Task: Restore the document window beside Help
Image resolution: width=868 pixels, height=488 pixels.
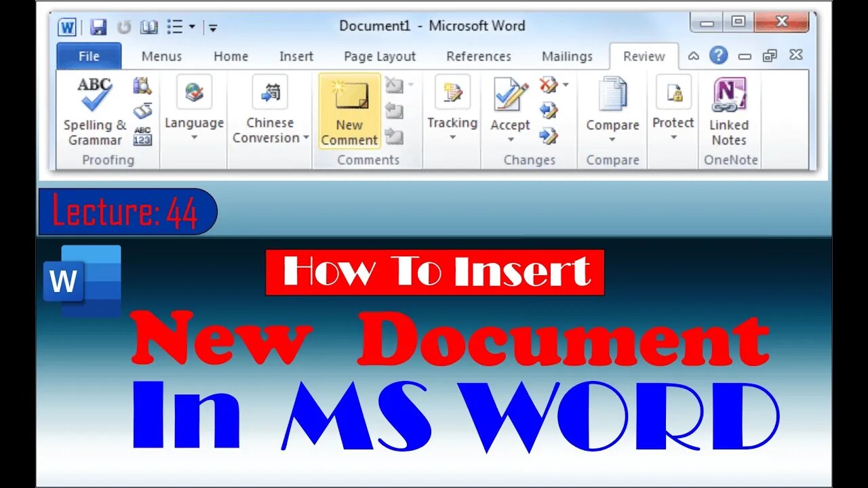Action: click(x=770, y=56)
